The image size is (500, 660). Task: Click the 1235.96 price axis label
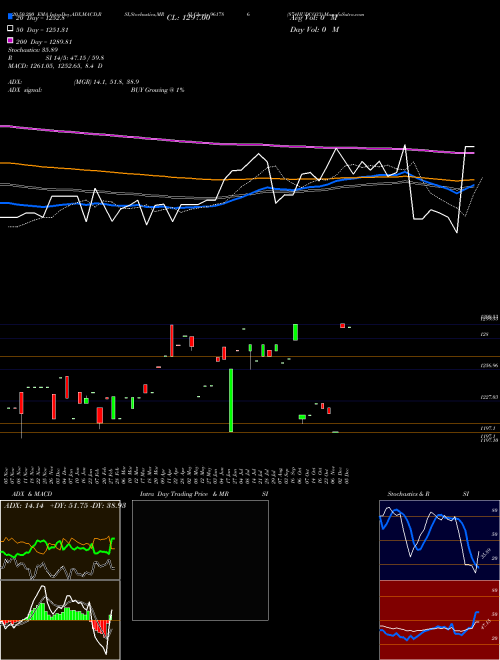pos(489,366)
